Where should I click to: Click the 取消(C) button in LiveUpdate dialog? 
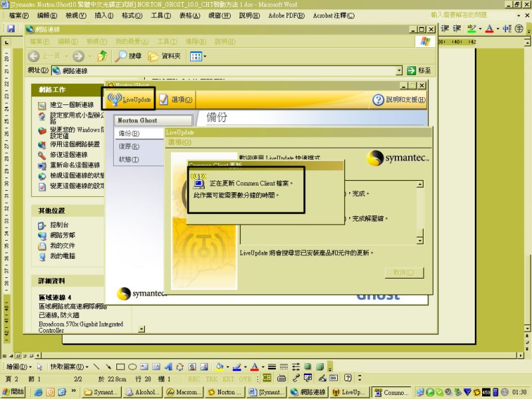pyautogui.click(x=404, y=273)
